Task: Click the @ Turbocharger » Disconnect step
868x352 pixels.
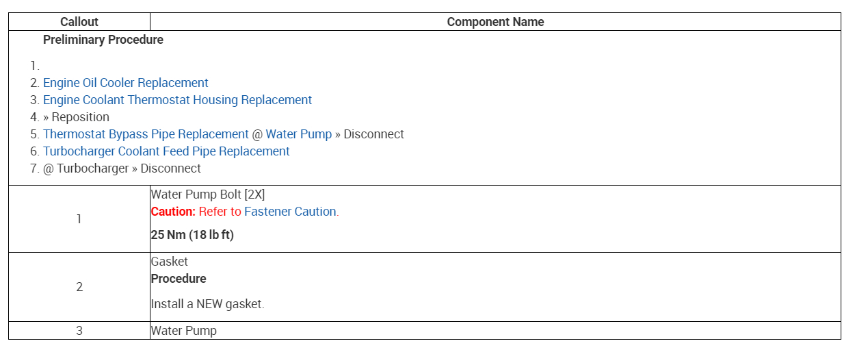Action: tap(122, 168)
